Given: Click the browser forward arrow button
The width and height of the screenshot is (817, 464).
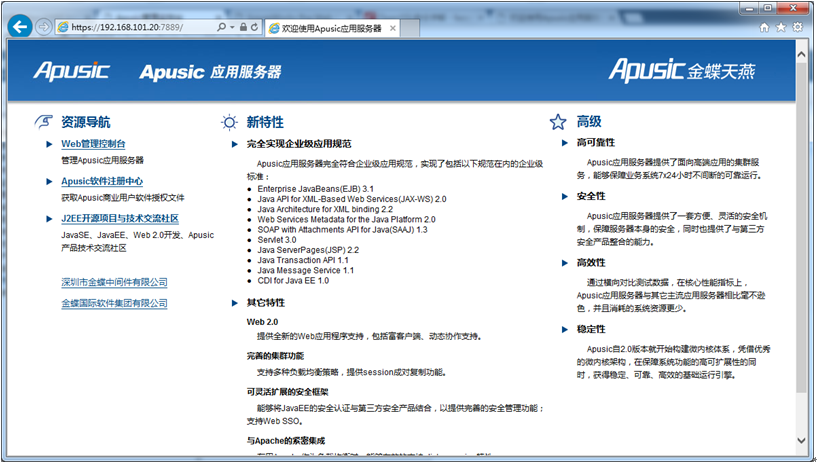Looking at the screenshot, I should click(x=44, y=27).
